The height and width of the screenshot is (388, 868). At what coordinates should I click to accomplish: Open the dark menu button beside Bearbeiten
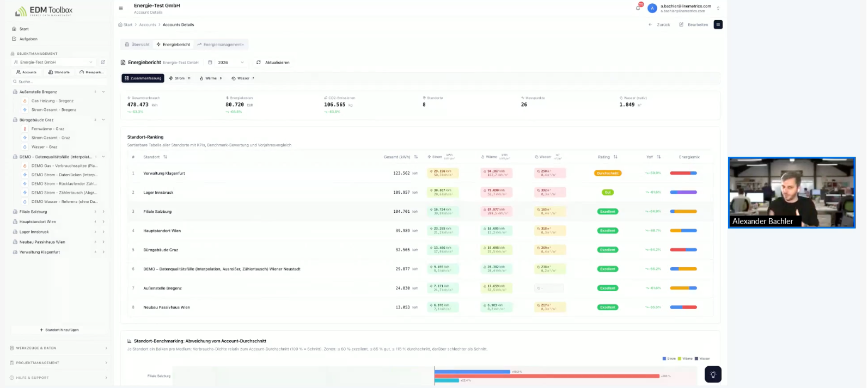[x=718, y=24]
